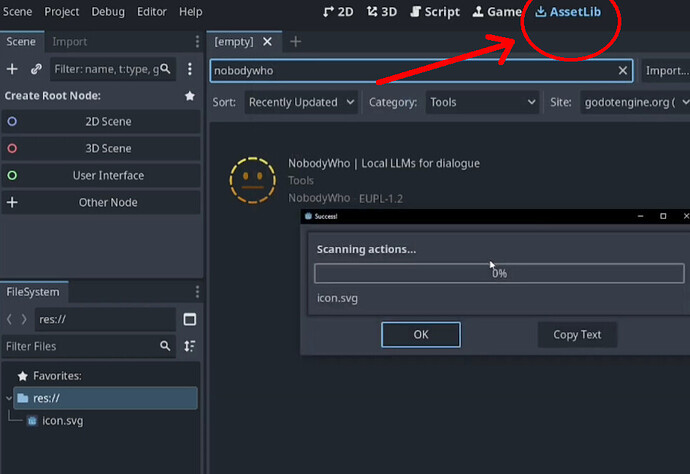This screenshot has height=474, width=690.
Task: Click Filter Files search icon
Action: pyautogui.click(x=165, y=346)
